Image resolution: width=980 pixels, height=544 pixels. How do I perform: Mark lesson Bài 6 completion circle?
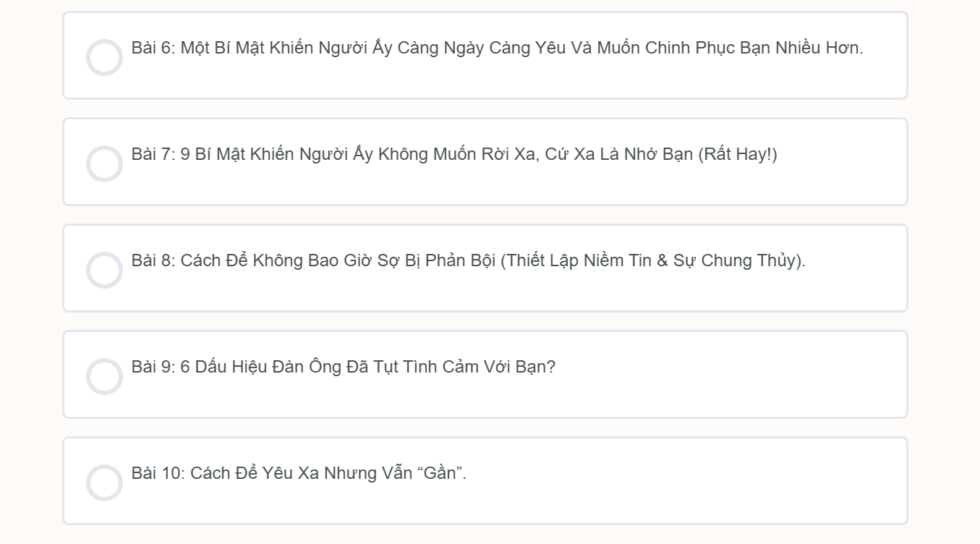click(104, 57)
